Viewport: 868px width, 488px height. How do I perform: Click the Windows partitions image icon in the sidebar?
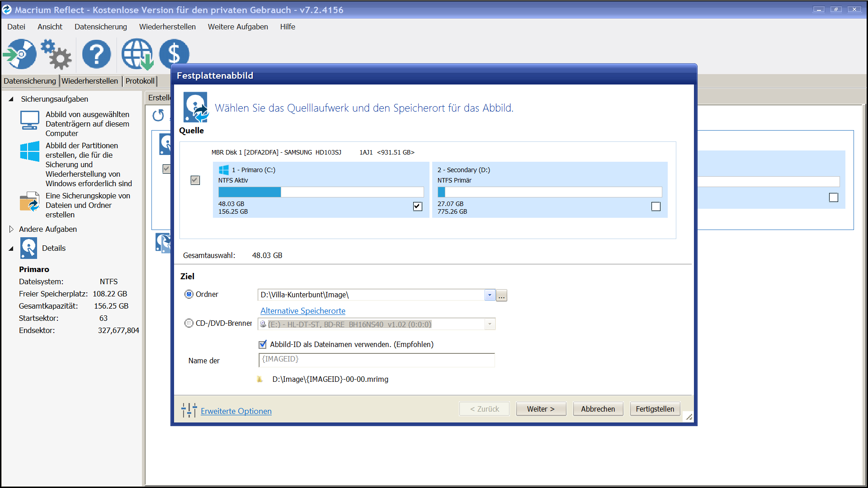30,151
